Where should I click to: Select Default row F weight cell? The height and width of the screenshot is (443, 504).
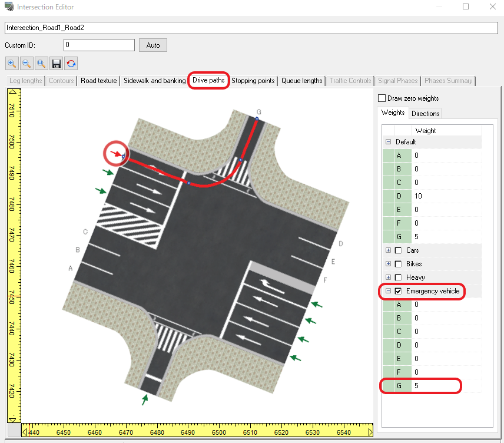[x=446, y=223]
